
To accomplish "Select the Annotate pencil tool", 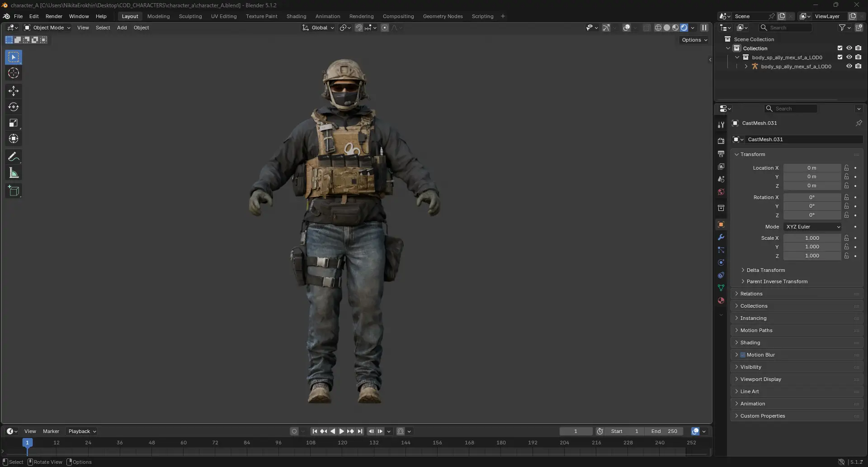I will pyautogui.click(x=14, y=157).
